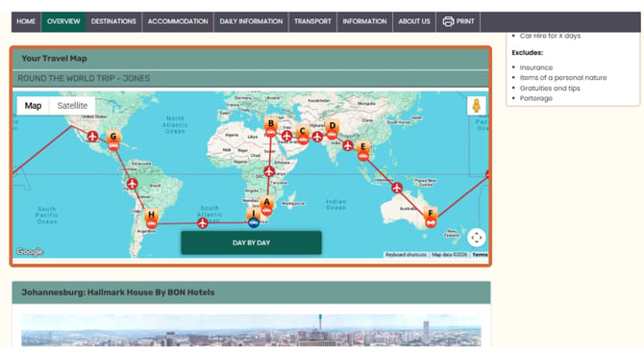Click 'ROUND THE WORLD TRIP - JONES' title
The height and width of the screenshot is (358, 644).
(84, 78)
